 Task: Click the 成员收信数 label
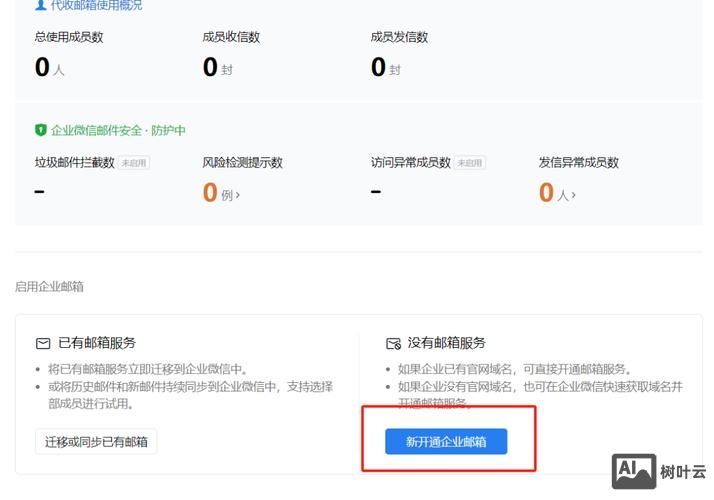231,37
